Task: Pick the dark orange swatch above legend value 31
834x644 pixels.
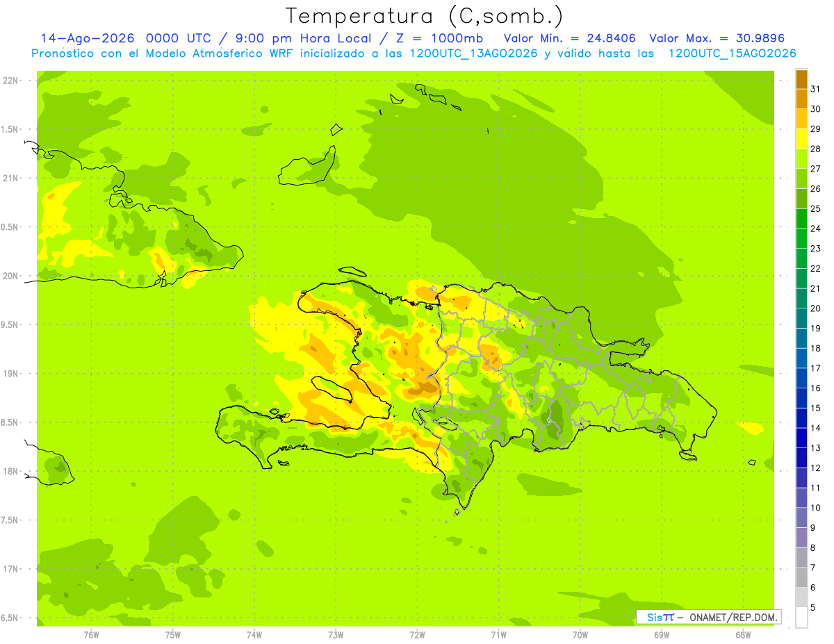Action: 801,79
